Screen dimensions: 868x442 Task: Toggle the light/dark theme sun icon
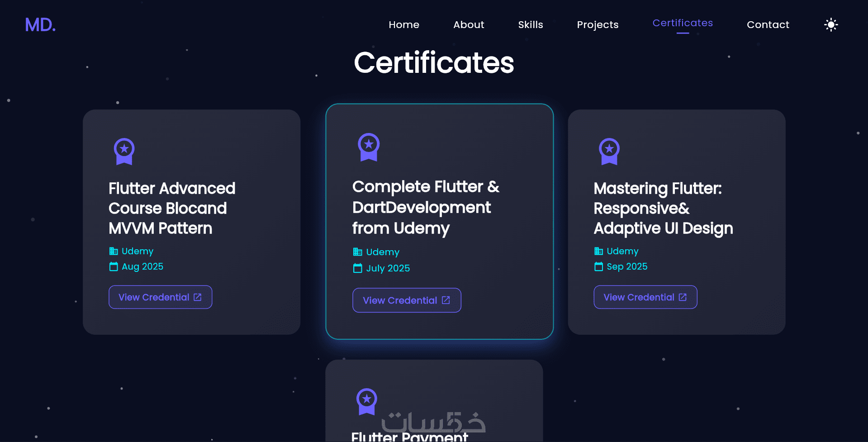point(831,24)
